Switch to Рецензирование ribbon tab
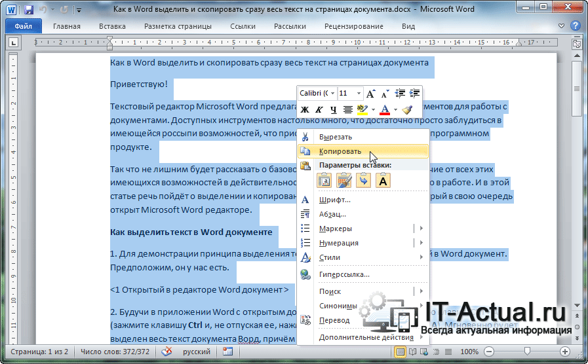The height and width of the screenshot is (364, 588). [353, 26]
